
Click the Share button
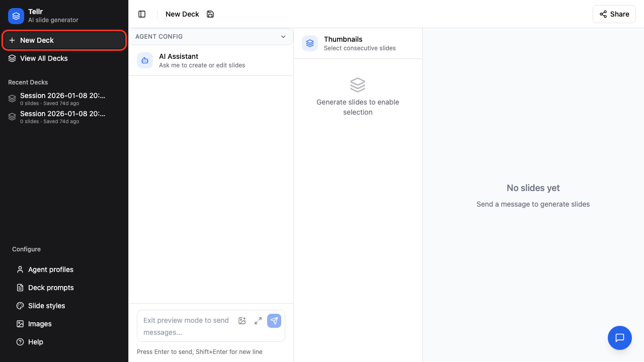pos(614,14)
